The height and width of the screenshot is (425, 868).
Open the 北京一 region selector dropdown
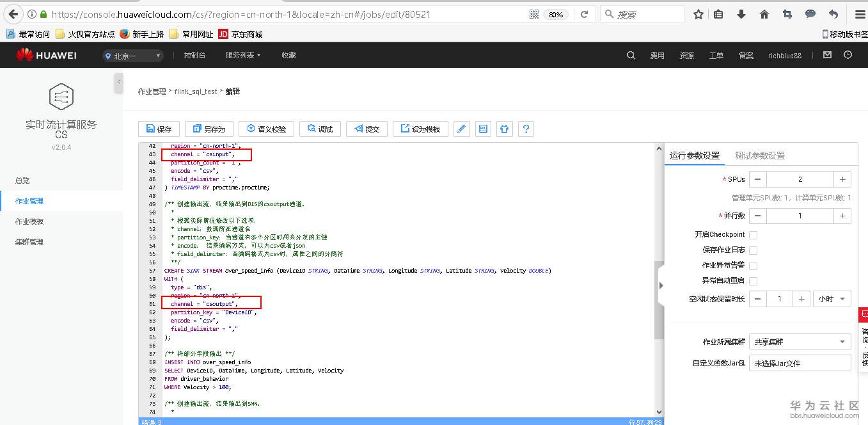(132, 56)
